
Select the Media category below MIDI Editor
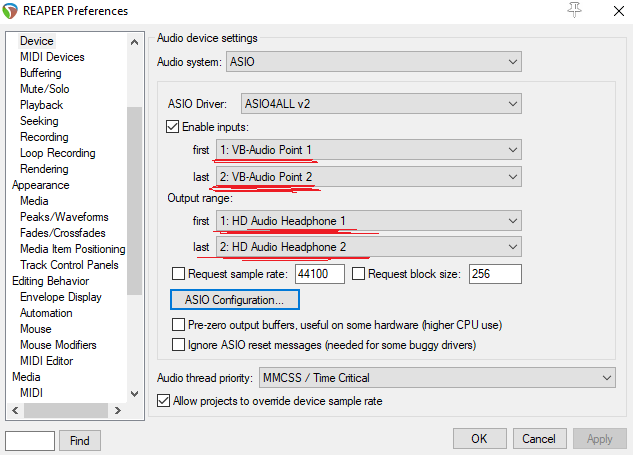(x=26, y=377)
